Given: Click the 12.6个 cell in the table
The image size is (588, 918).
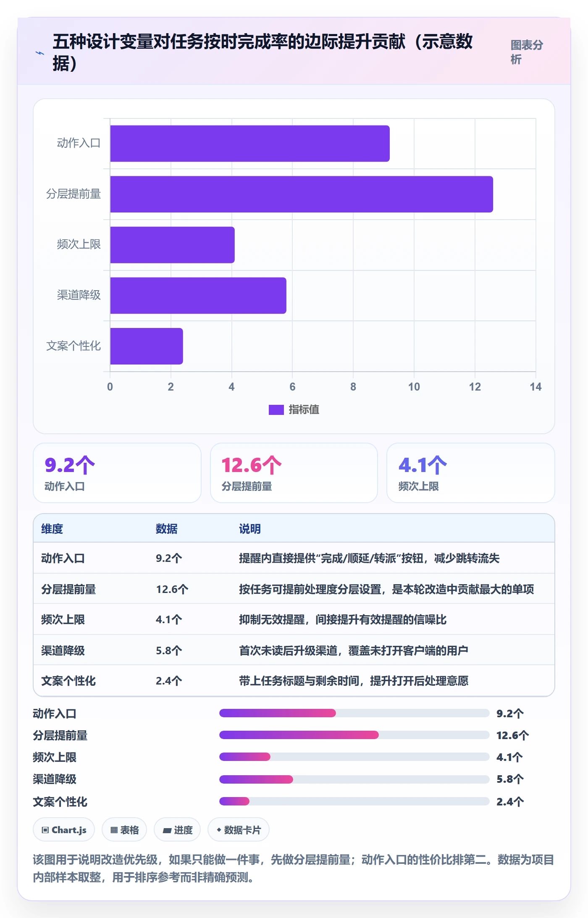Looking at the screenshot, I should point(172,589).
